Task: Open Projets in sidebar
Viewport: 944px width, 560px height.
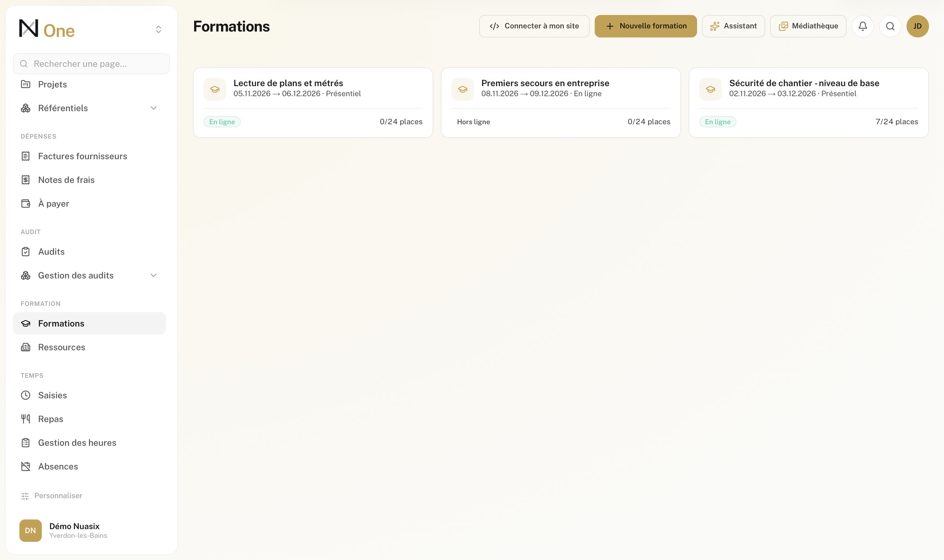Action: tap(90, 84)
